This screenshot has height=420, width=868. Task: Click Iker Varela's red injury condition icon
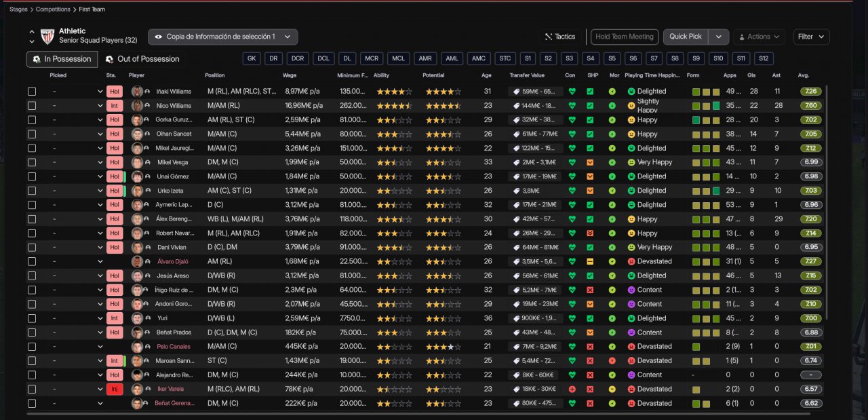pyautogui.click(x=572, y=389)
